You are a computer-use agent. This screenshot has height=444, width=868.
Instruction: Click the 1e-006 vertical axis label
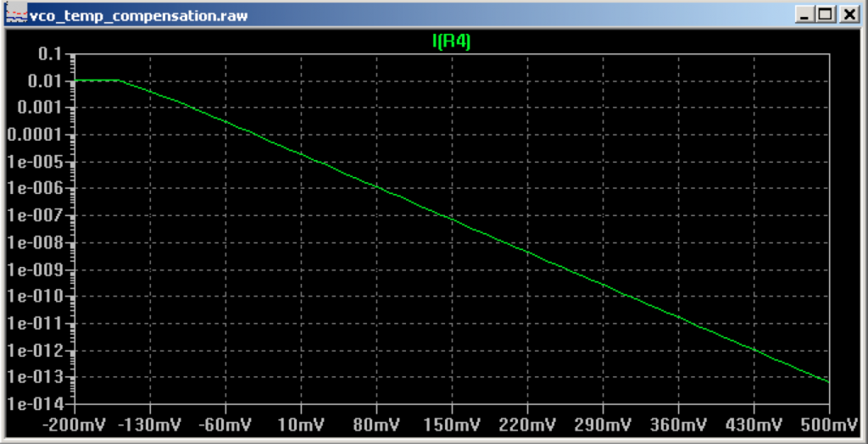34,189
